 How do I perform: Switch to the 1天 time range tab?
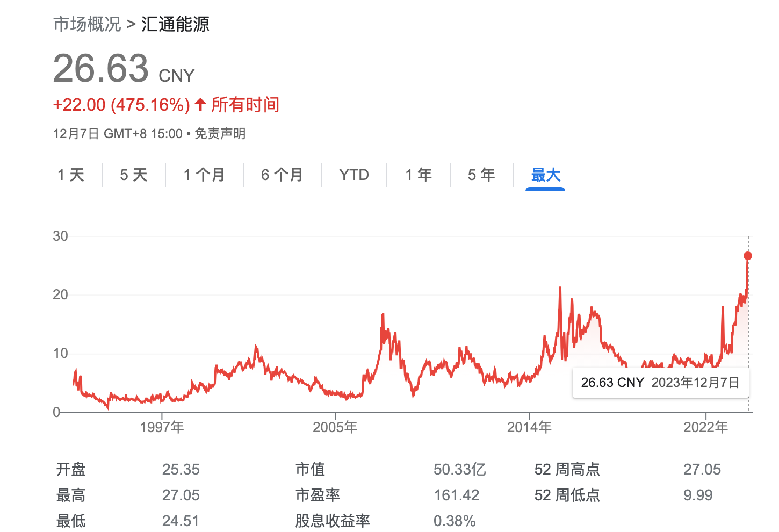click(x=71, y=175)
